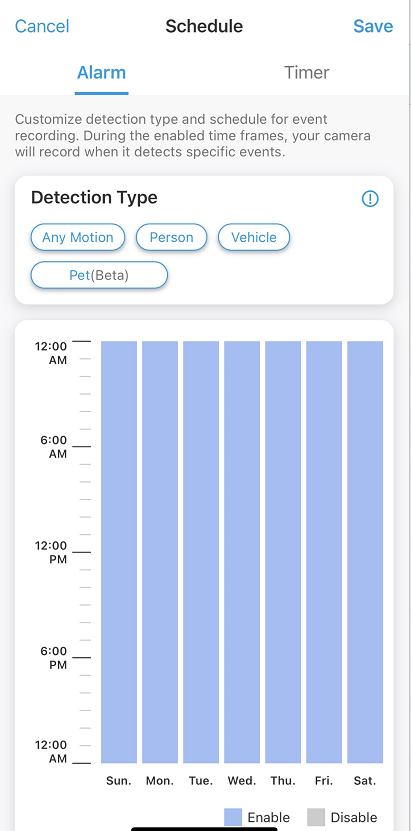Click the Thursday schedule column
This screenshot has height=831, width=411.
[283, 552]
